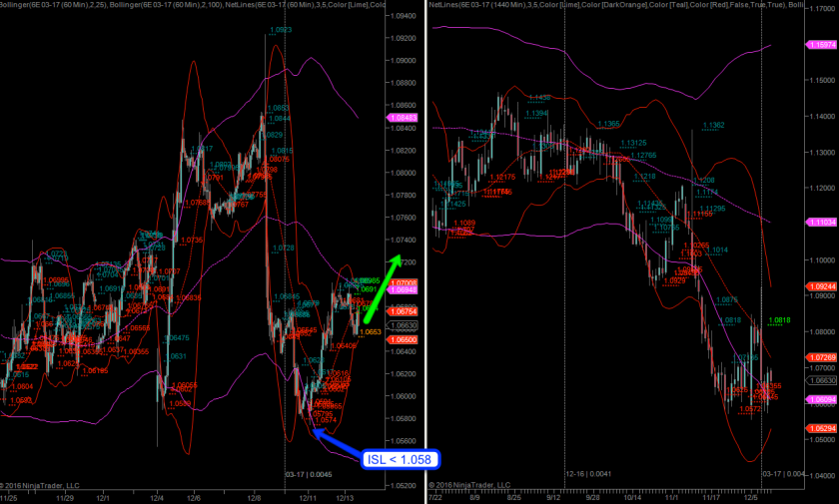The height and width of the screenshot is (504, 839).
Task: Click the green 1.0691 net line label
Action: tap(369, 289)
